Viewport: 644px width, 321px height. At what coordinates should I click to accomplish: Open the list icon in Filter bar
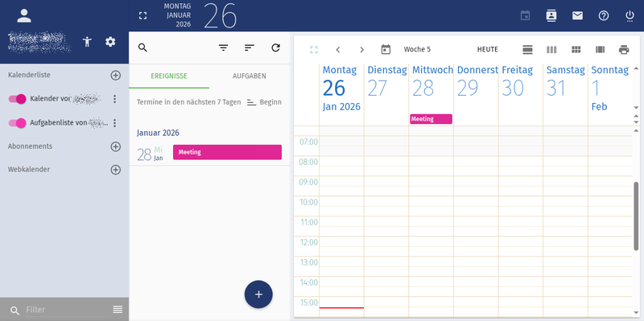118,310
